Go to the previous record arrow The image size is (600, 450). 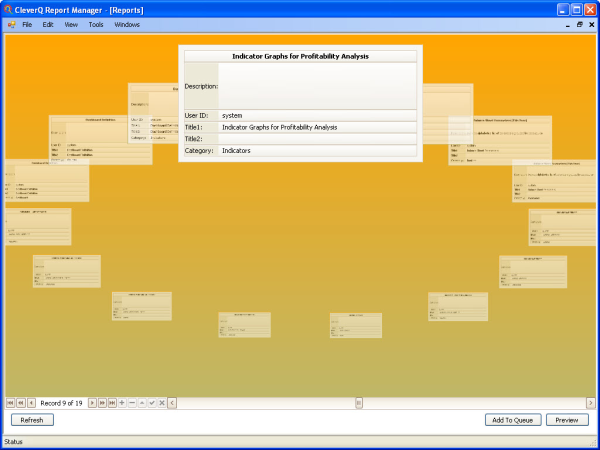(31, 402)
